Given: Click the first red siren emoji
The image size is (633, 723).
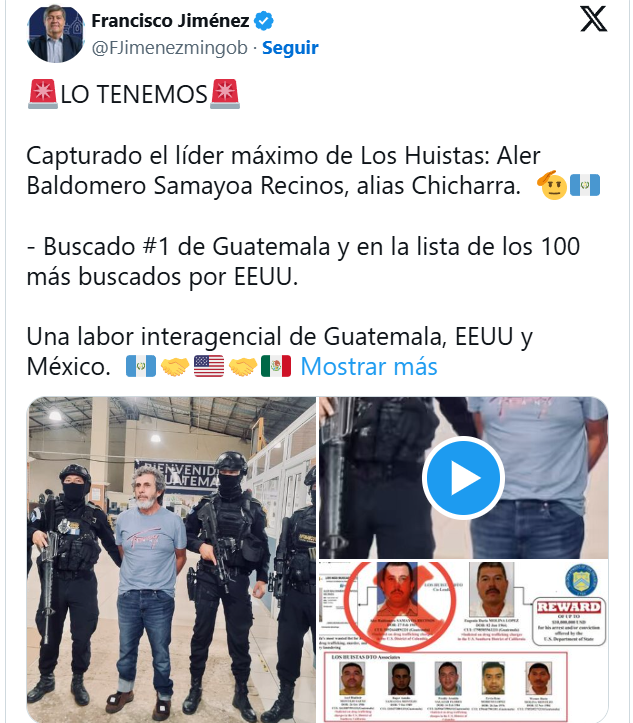Looking at the screenshot, I should click(42, 94).
